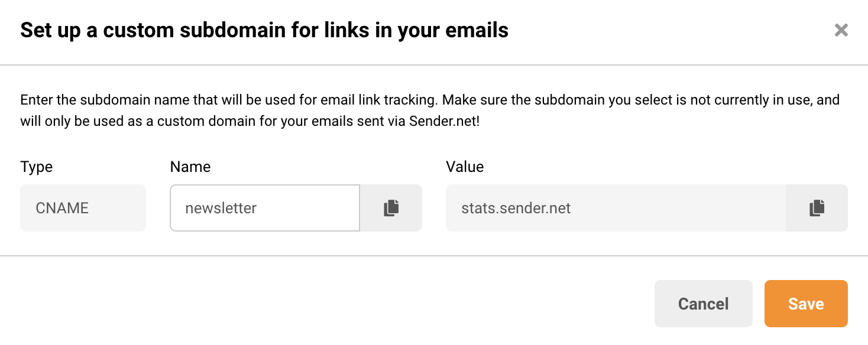The width and height of the screenshot is (868, 345).
Task: Click the word 'emails' in the title
Action: click(480, 30)
